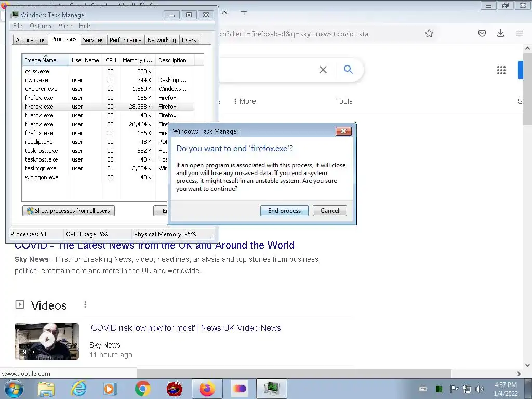Click the new tab plus button in Firefox

click(x=244, y=13)
